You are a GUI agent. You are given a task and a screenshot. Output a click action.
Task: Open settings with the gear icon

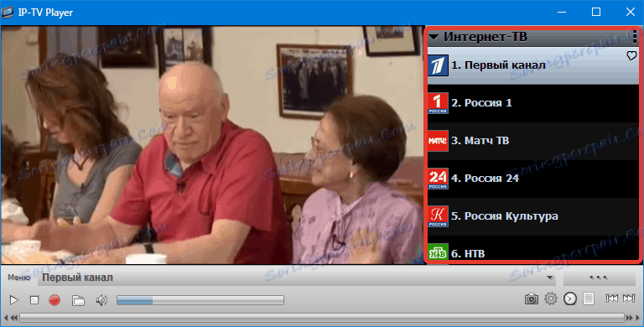coord(550,298)
